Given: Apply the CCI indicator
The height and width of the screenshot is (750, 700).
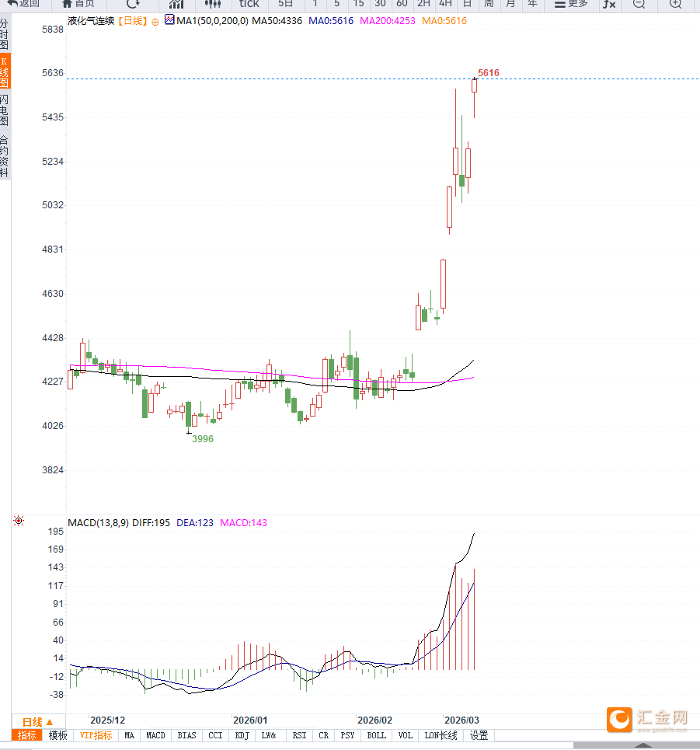Looking at the screenshot, I should pyautogui.click(x=215, y=735).
